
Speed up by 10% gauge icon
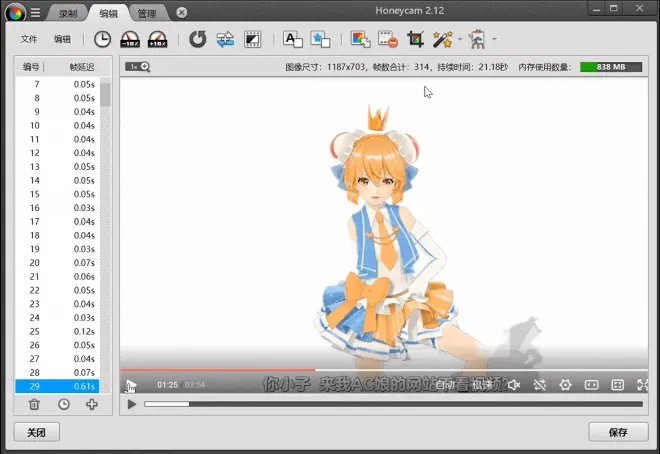(157, 39)
